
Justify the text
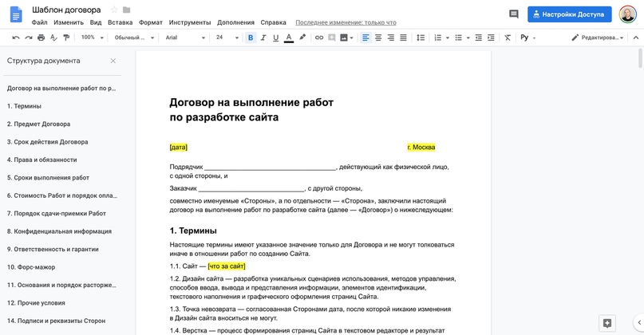click(403, 37)
